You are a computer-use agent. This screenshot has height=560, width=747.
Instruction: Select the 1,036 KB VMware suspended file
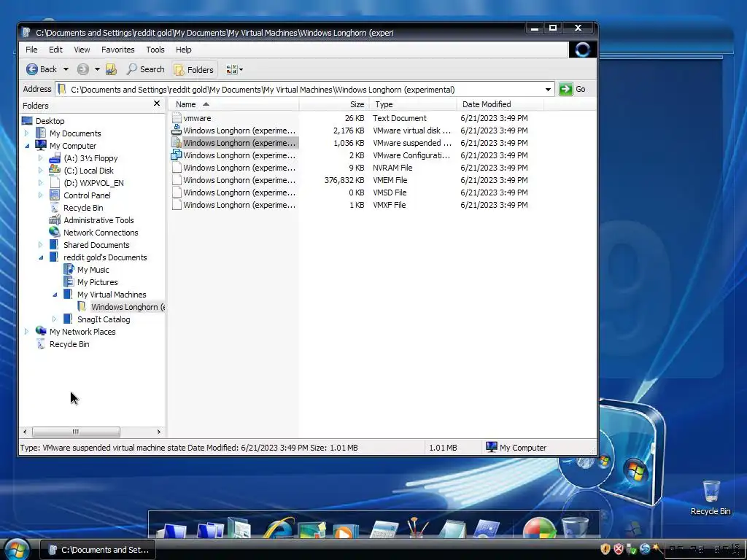pos(234,143)
